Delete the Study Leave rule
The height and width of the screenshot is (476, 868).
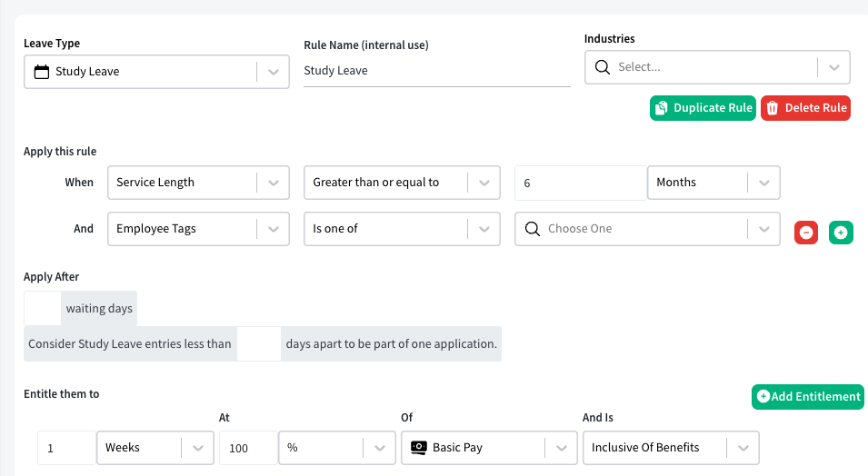[805, 108]
